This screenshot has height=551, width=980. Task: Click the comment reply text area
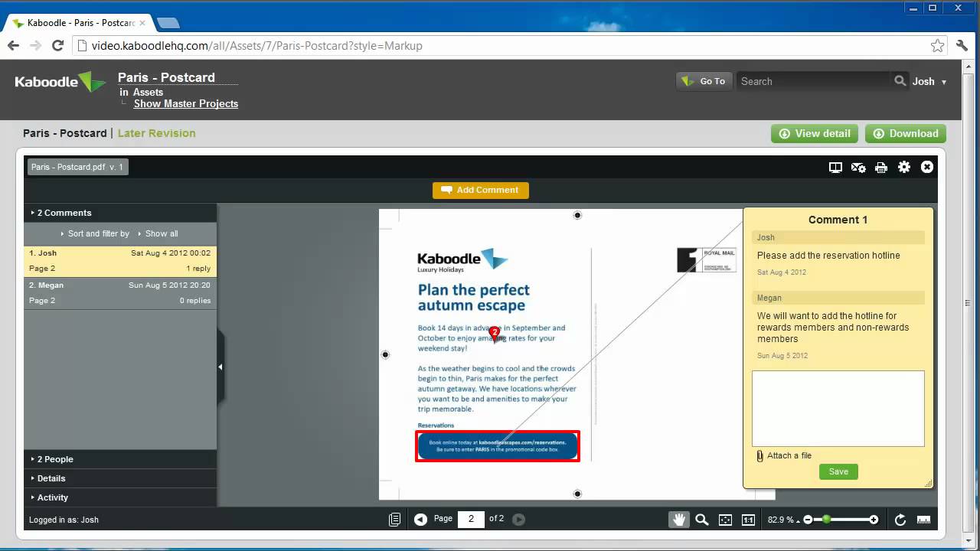(x=838, y=409)
